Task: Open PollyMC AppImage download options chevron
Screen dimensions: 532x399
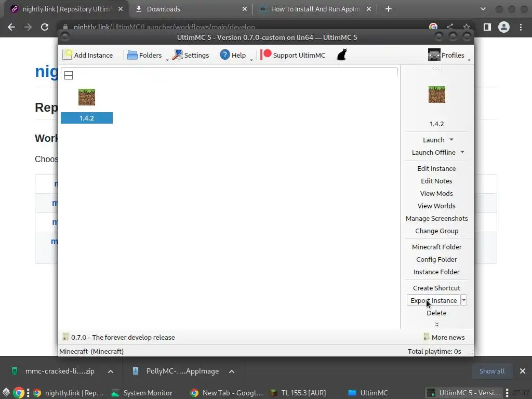Action: (232, 371)
